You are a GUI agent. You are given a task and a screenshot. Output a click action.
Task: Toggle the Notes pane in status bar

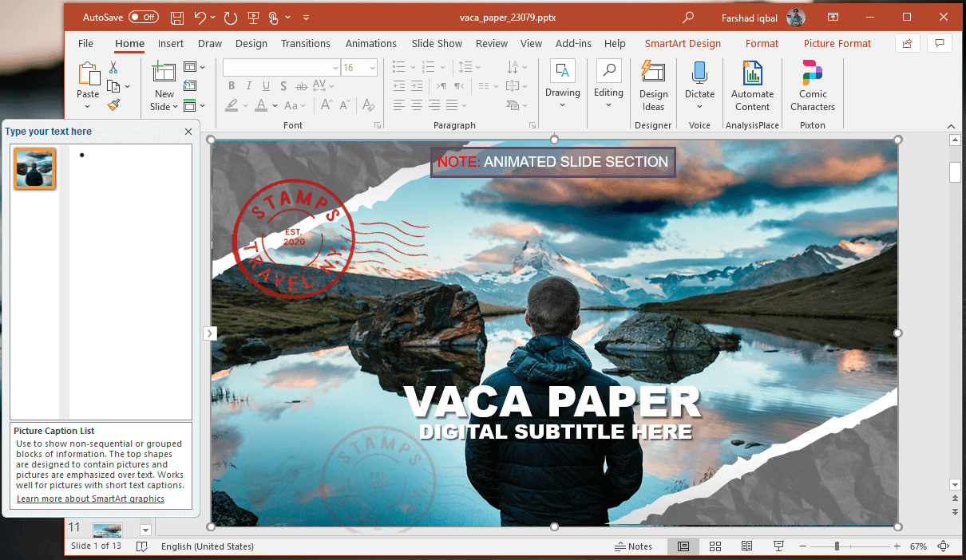click(633, 546)
